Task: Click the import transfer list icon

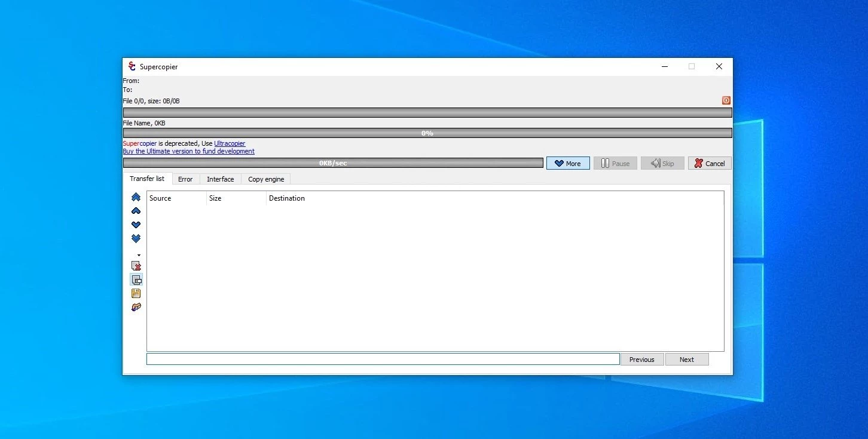Action: point(136,307)
